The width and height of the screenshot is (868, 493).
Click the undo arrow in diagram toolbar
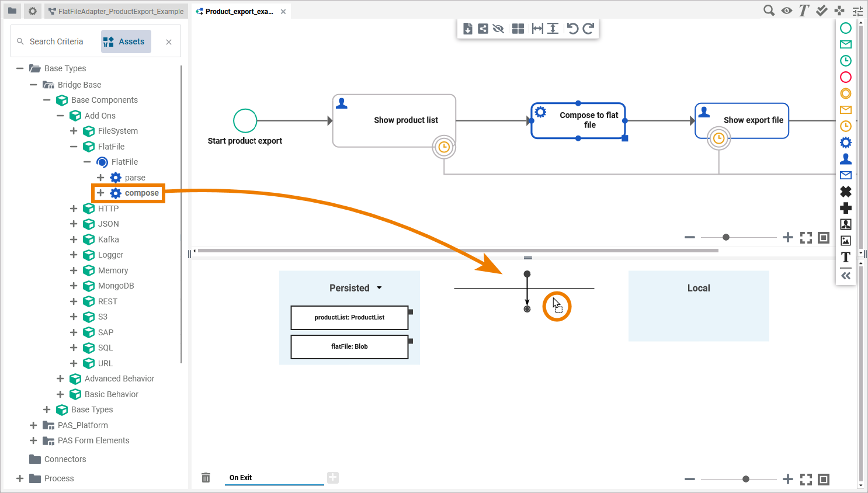[x=572, y=29]
